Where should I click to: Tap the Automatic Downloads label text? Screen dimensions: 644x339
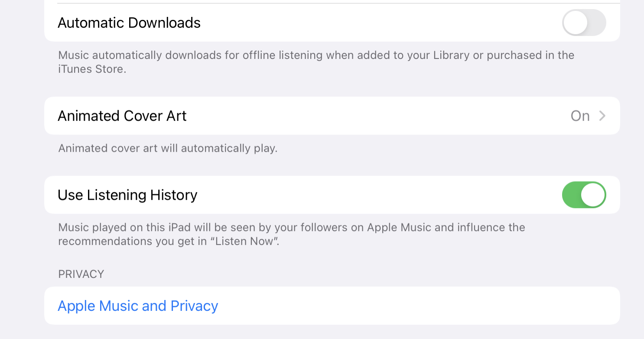point(129,23)
